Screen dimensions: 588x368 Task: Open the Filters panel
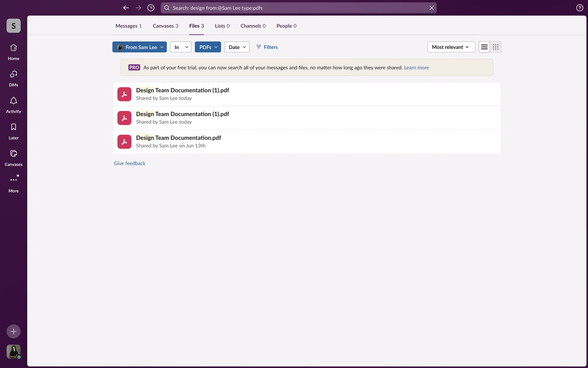click(267, 47)
